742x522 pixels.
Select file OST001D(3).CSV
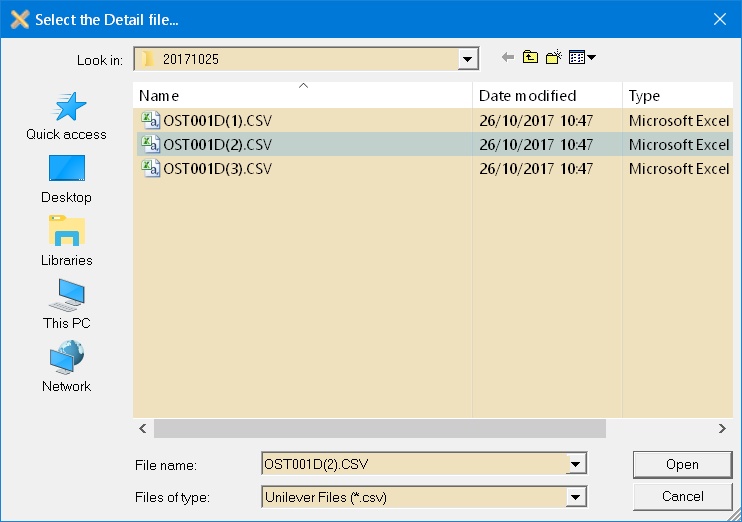(217, 169)
